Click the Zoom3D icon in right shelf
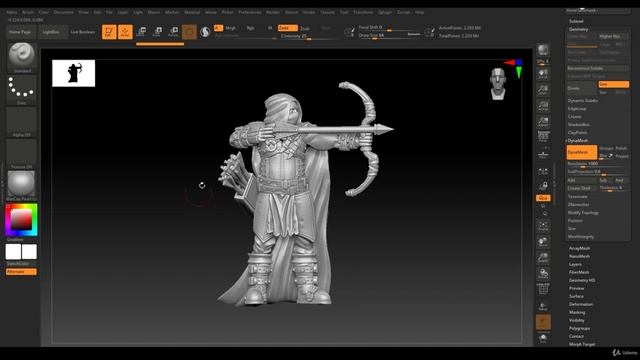The height and width of the screenshot is (360, 640). (543, 258)
